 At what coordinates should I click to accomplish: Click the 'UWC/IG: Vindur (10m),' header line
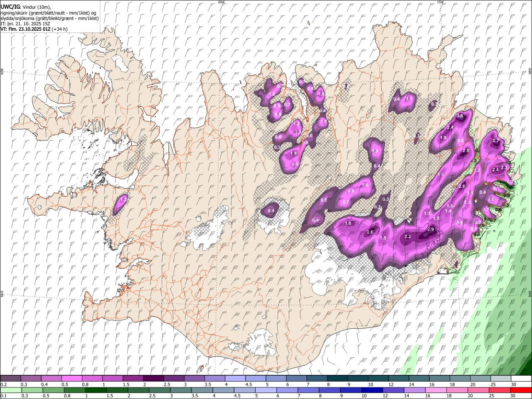[25, 7]
